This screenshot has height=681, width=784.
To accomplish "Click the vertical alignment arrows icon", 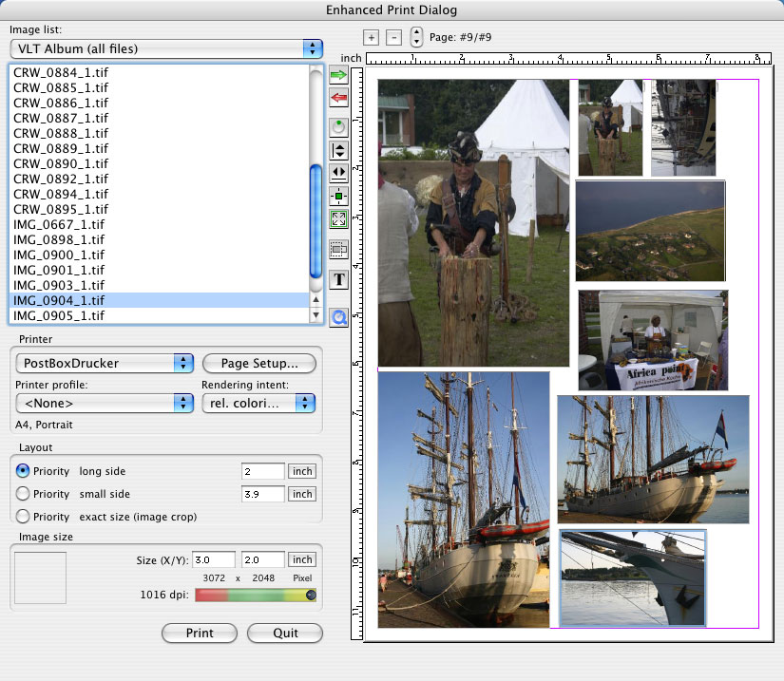I will tap(337, 150).
